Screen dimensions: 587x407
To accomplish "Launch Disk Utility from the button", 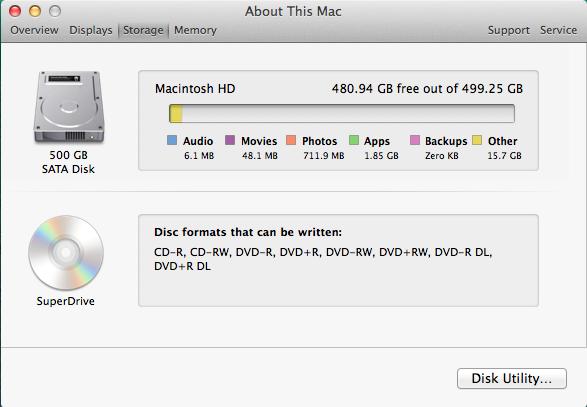I will (512, 379).
